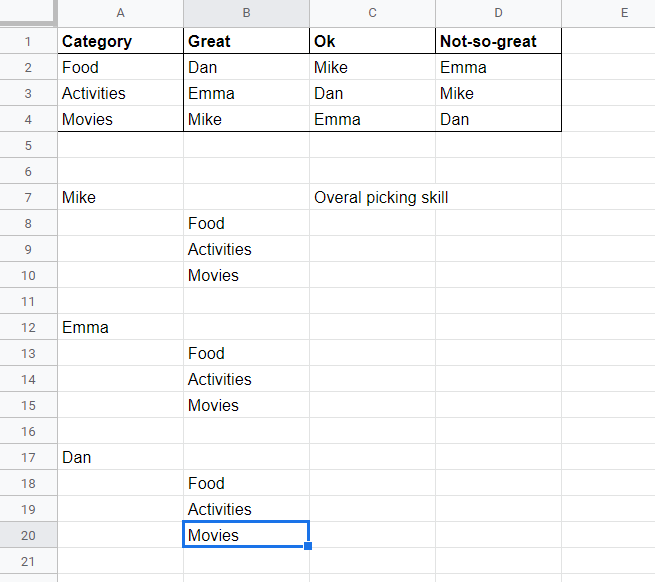Select the "Food" cell in row 8
The height and width of the screenshot is (582, 655).
(x=246, y=224)
